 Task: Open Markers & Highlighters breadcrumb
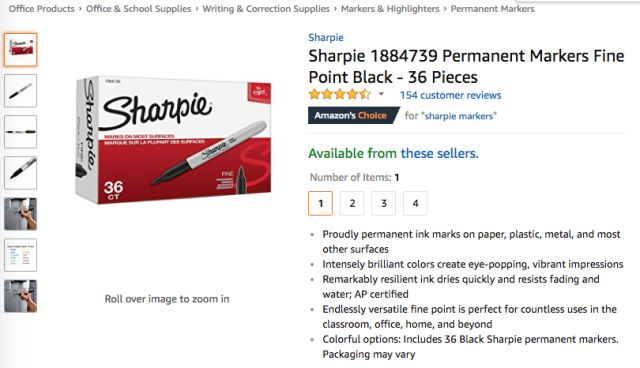coord(390,9)
